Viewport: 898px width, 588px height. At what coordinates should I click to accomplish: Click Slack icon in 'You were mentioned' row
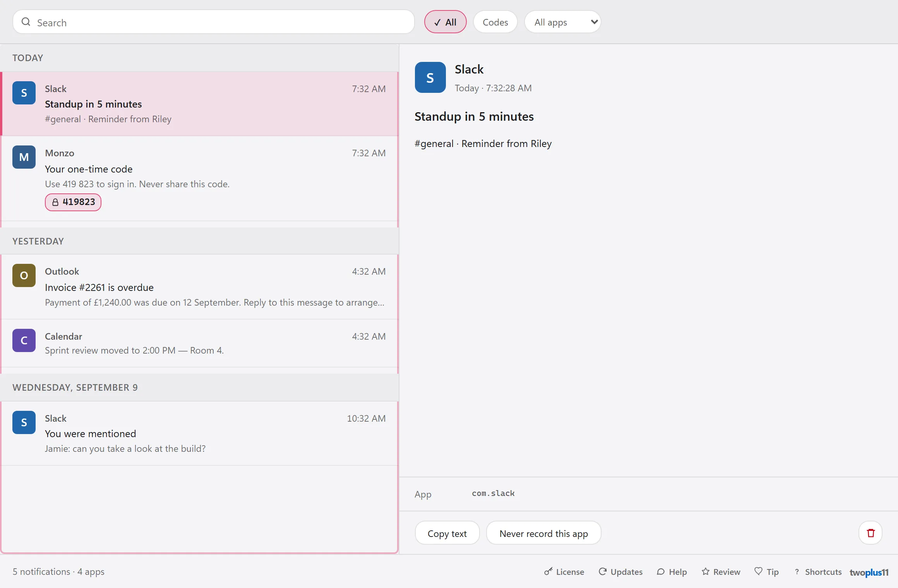[24, 422]
